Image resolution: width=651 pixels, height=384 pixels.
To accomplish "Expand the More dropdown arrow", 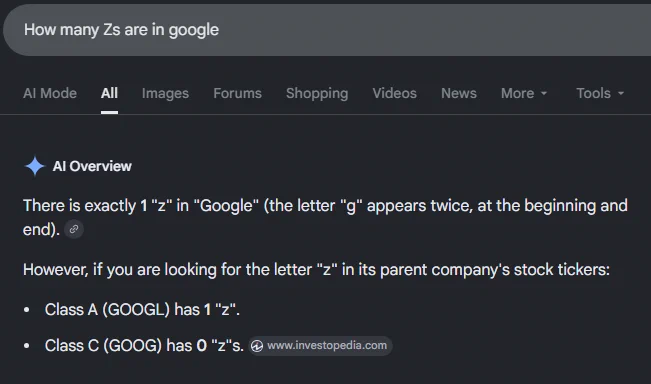I will [544, 93].
